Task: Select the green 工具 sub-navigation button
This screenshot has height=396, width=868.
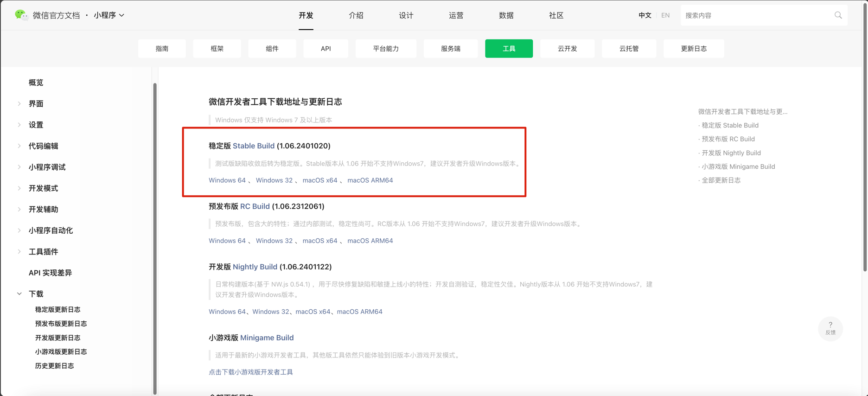Action: pyautogui.click(x=509, y=48)
